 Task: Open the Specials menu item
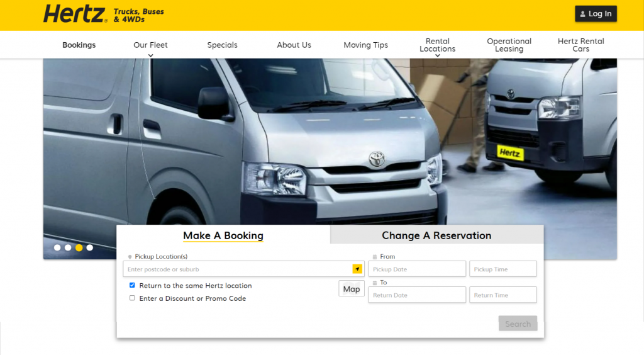click(222, 45)
